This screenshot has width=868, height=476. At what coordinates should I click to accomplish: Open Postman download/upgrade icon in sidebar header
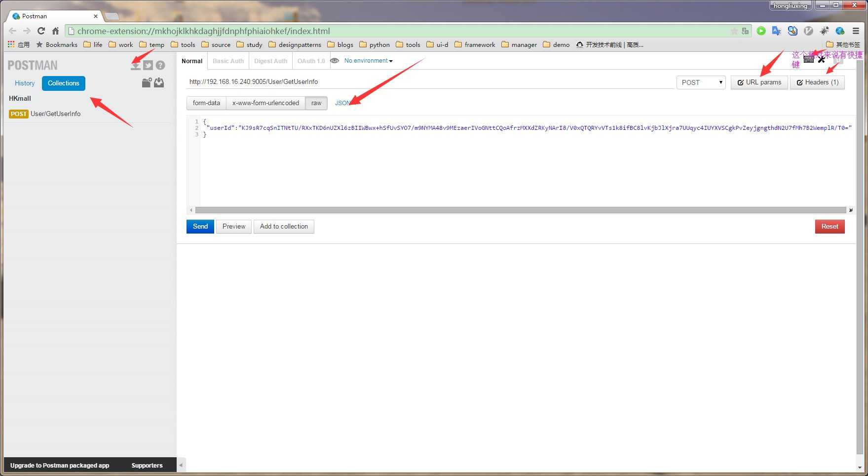136,66
